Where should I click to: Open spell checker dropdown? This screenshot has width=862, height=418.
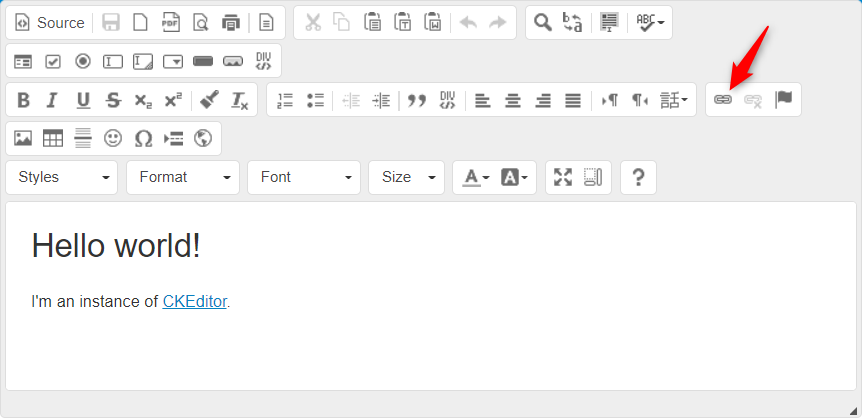point(650,23)
